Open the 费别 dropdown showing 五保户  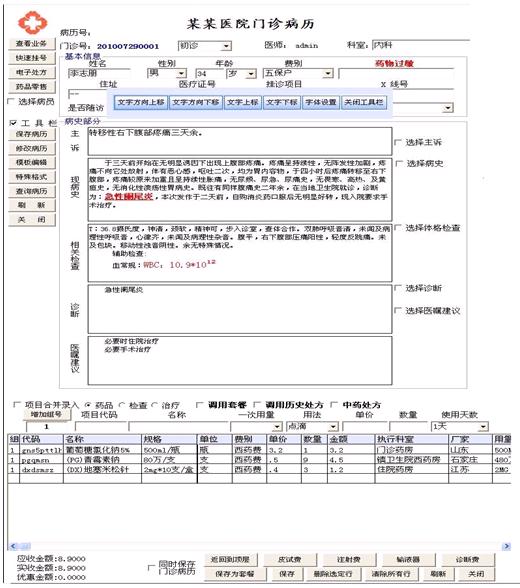point(328,73)
